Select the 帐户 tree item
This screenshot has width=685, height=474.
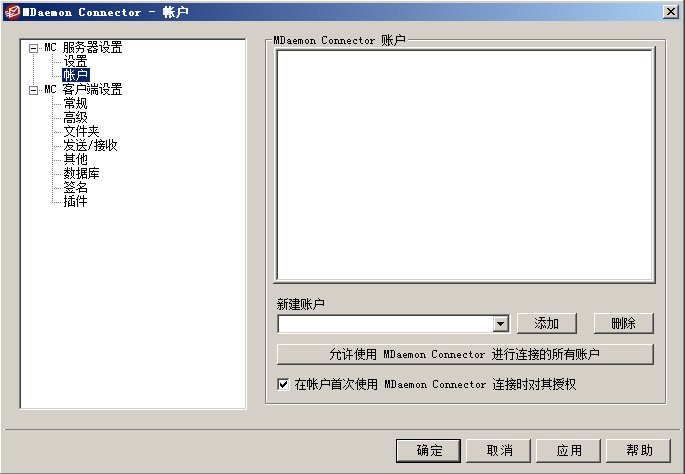tap(76, 75)
